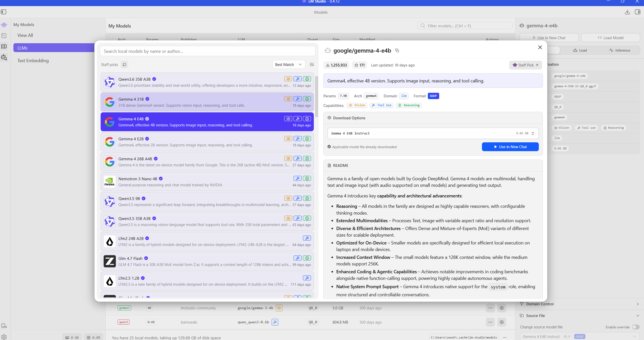Select the Glm 4.7 Flash model entry
This screenshot has height=340, width=644.
[x=207, y=261]
